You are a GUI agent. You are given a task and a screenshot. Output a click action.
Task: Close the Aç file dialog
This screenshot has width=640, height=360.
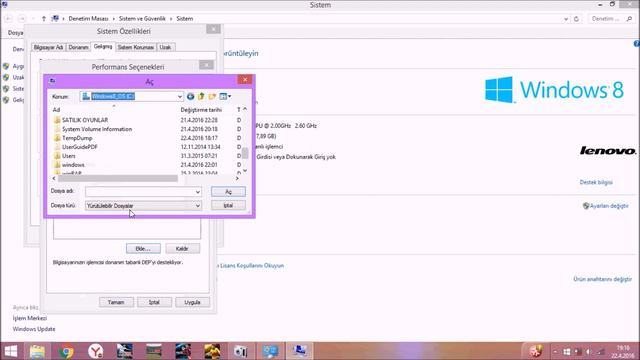(x=245, y=80)
